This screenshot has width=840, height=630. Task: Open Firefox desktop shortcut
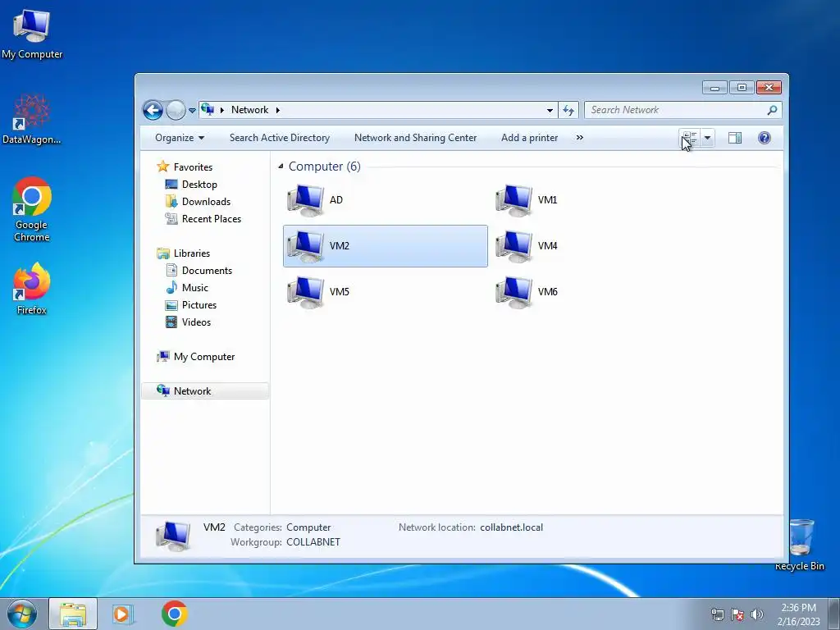click(32, 288)
